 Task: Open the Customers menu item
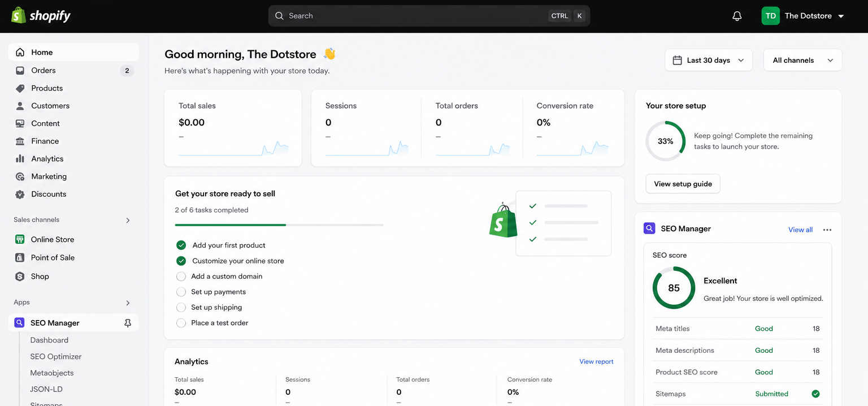[x=73, y=106]
